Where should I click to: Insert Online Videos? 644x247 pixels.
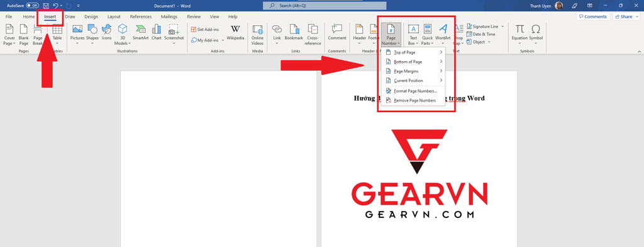pyautogui.click(x=257, y=35)
